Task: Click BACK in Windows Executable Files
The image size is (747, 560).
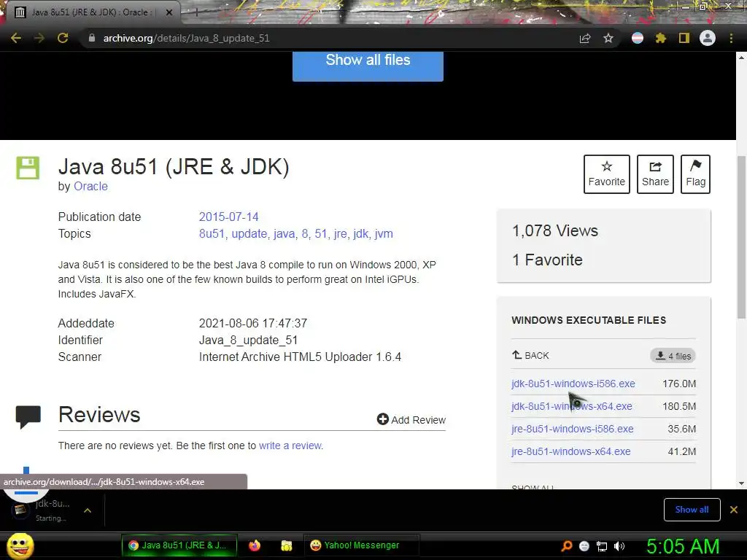Action: [x=530, y=355]
